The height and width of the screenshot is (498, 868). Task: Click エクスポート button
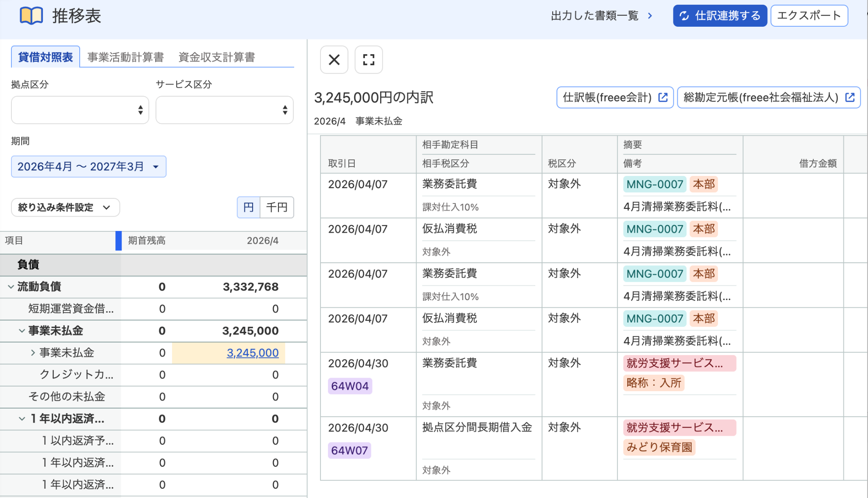tap(809, 16)
